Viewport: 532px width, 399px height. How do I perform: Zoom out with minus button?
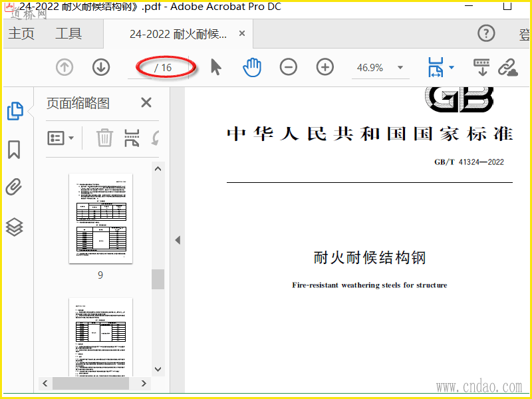[289, 67]
